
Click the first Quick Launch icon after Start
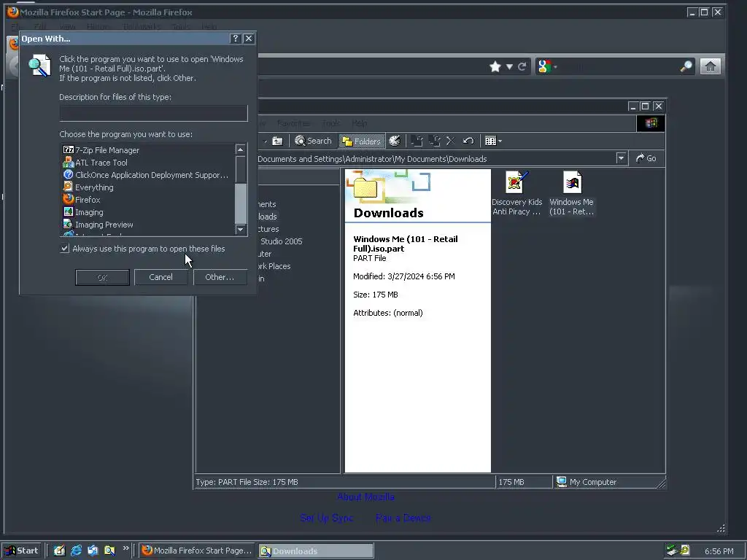click(x=59, y=551)
